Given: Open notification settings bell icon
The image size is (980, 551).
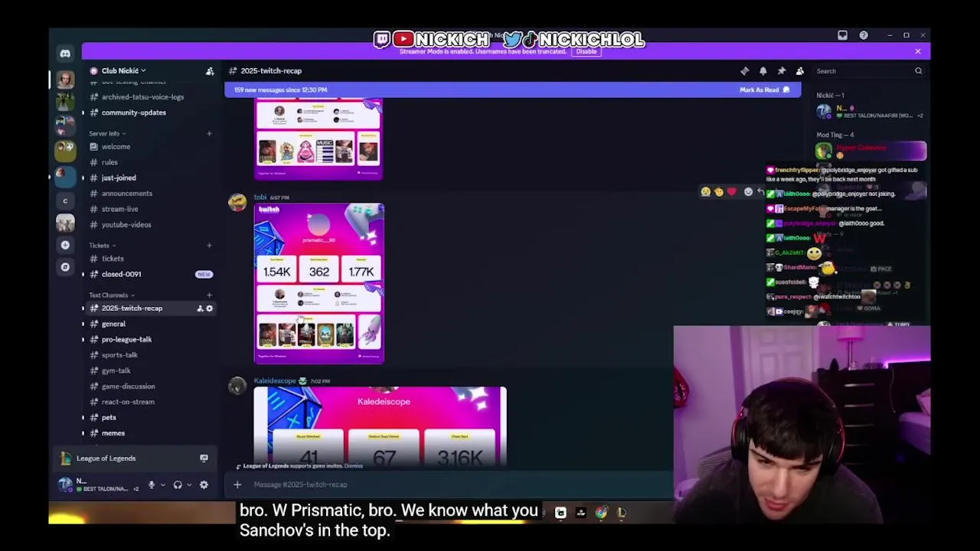Looking at the screenshot, I should (x=763, y=71).
